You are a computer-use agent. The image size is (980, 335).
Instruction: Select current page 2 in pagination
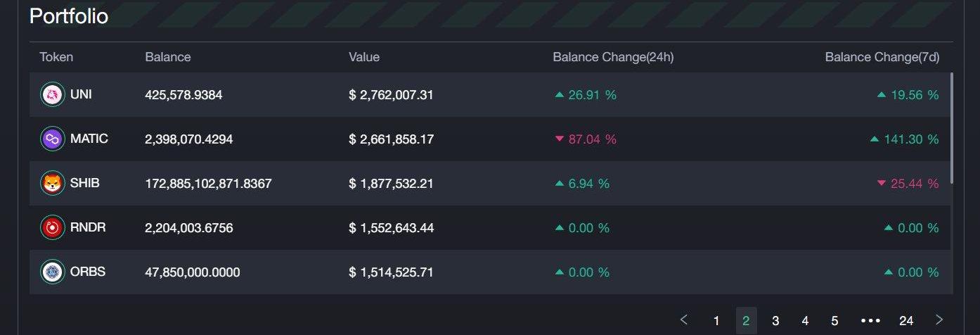tap(746, 321)
